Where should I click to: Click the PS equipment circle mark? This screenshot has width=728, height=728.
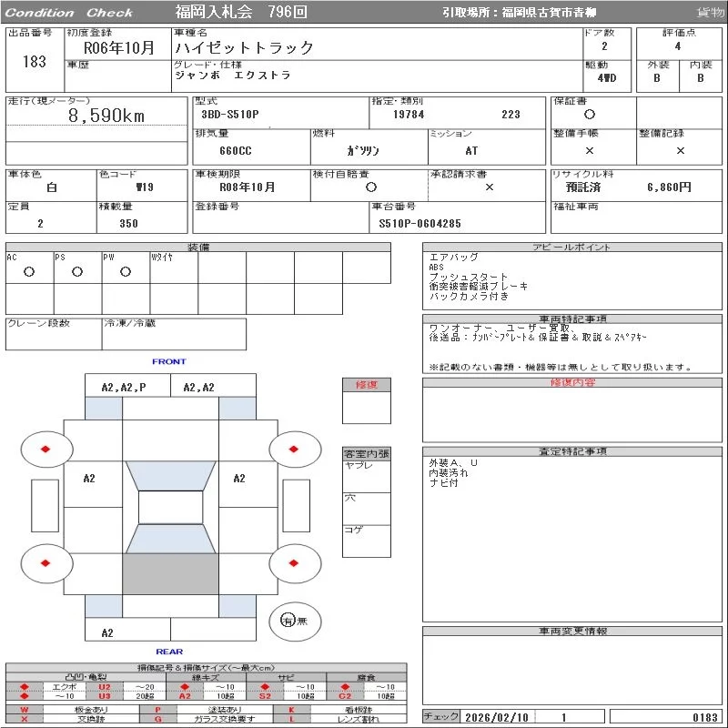(x=77, y=271)
